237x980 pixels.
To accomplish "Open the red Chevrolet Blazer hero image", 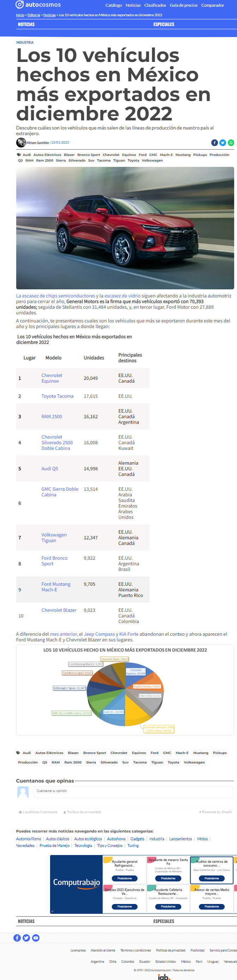I will click(125, 228).
